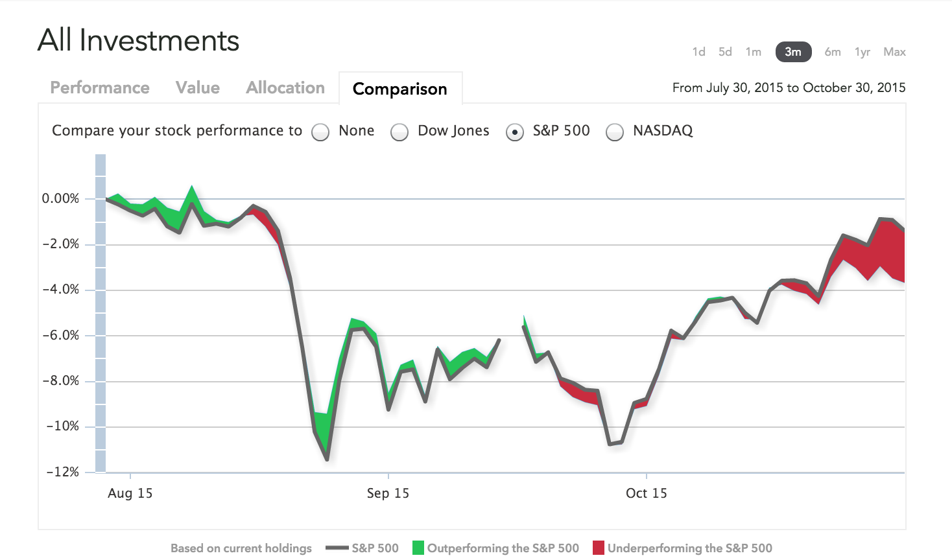This screenshot has width=952, height=560.
Task: Click the green Outperforming legend swatch
Action: coord(418,548)
